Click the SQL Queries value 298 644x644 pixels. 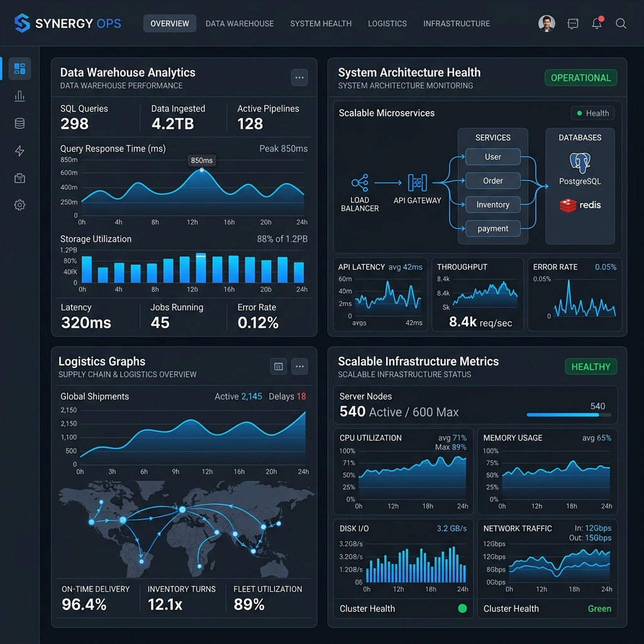click(74, 124)
